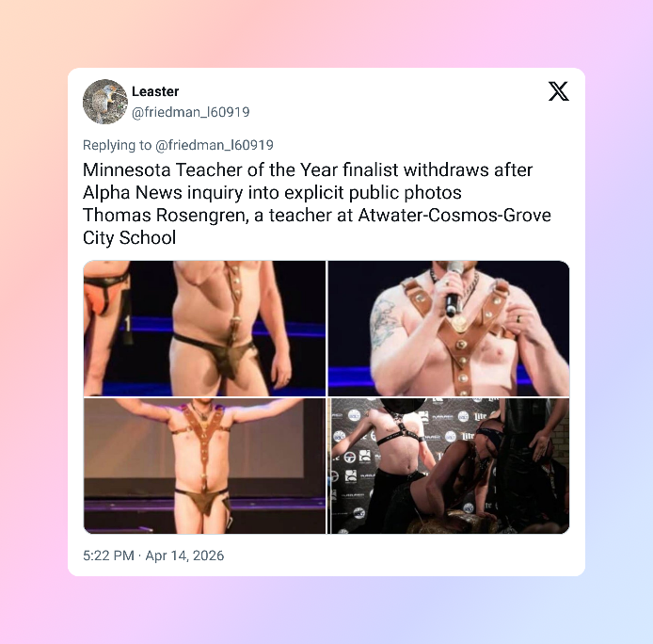View the bottom-left stage photo
This screenshot has width=653, height=644.
tap(204, 466)
